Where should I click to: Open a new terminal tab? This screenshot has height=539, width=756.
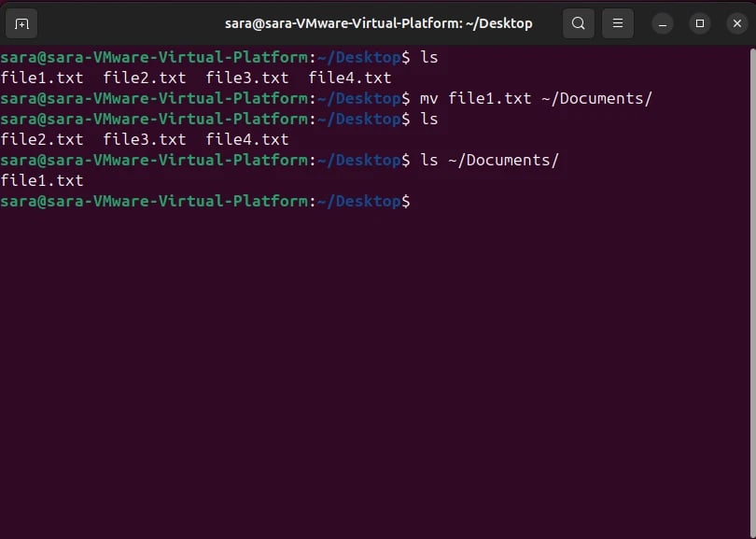(21, 23)
